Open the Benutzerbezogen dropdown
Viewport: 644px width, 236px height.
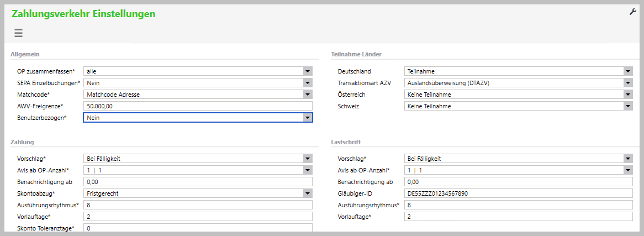coord(308,118)
